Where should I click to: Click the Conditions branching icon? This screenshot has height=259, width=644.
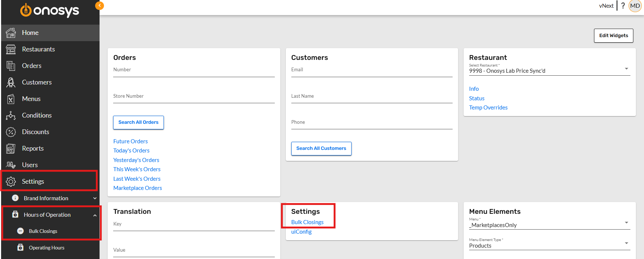11,115
